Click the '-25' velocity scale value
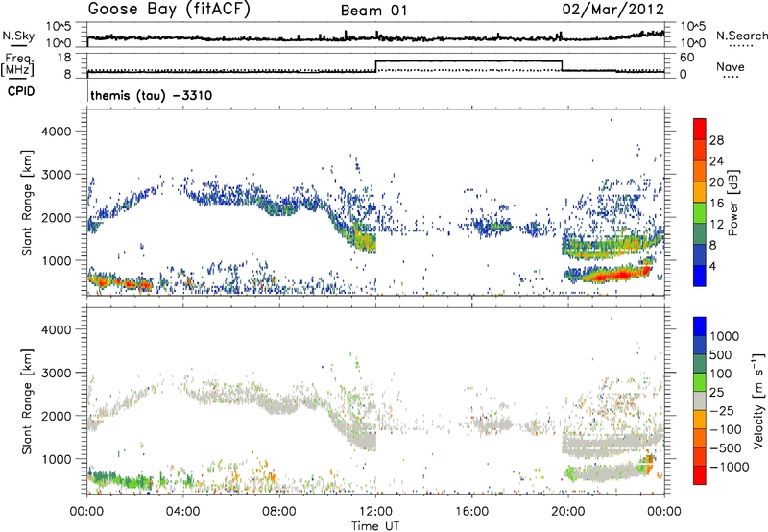This screenshot has height=532, width=768. 722,410
